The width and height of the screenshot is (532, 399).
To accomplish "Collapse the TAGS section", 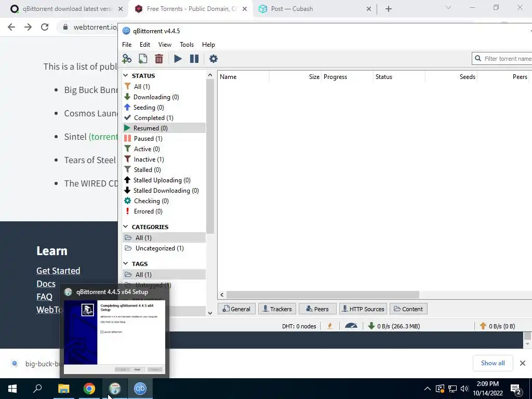I will coord(126,263).
